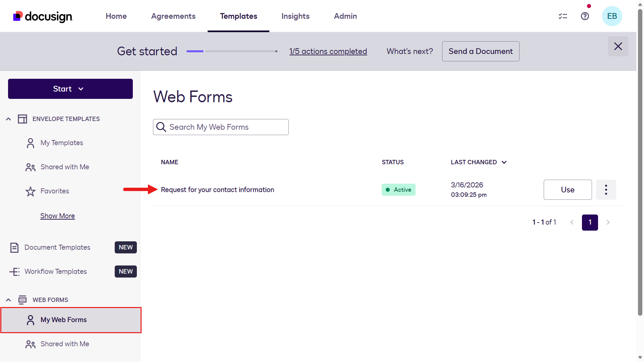Viewport: 644px width, 362px height.
Task: Sort by Last Changed column
Action: pyautogui.click(x=479, y=162)
